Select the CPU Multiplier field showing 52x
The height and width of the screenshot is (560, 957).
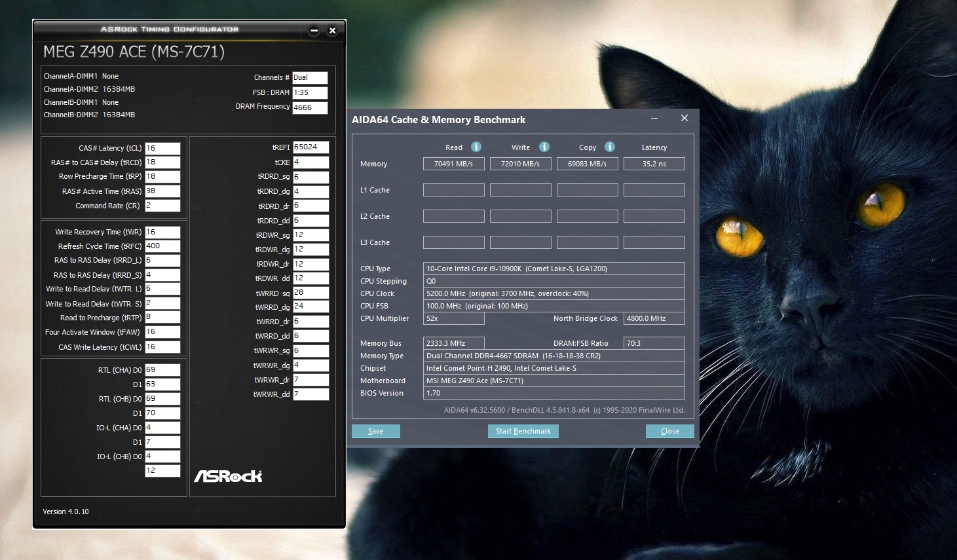454,318
